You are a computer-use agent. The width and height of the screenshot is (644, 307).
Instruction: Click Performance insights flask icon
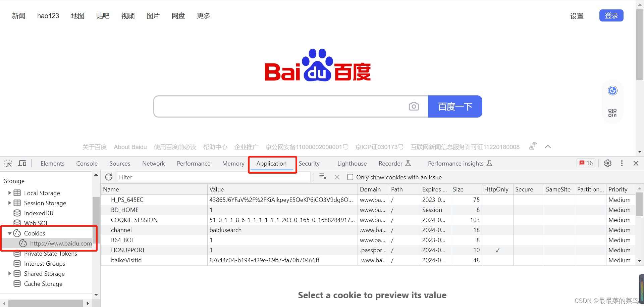(489, 163)
